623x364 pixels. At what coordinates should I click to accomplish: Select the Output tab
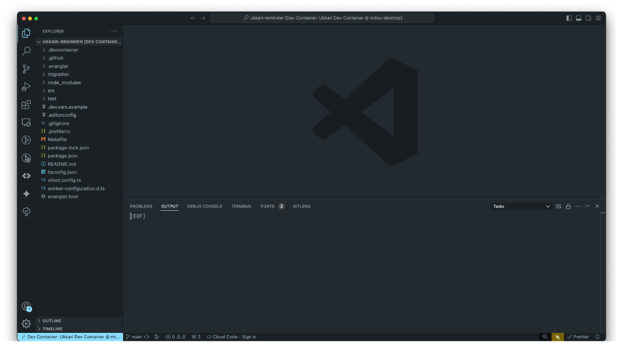pos(170,206)
